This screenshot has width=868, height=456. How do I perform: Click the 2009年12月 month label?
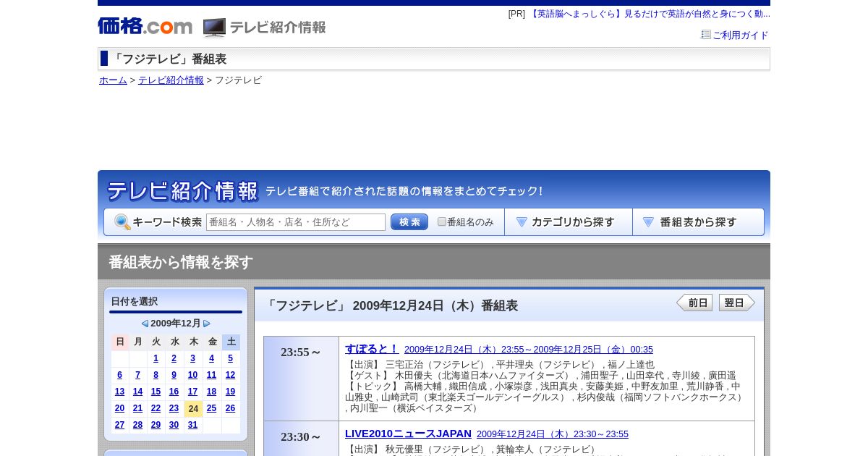(176, 324)
